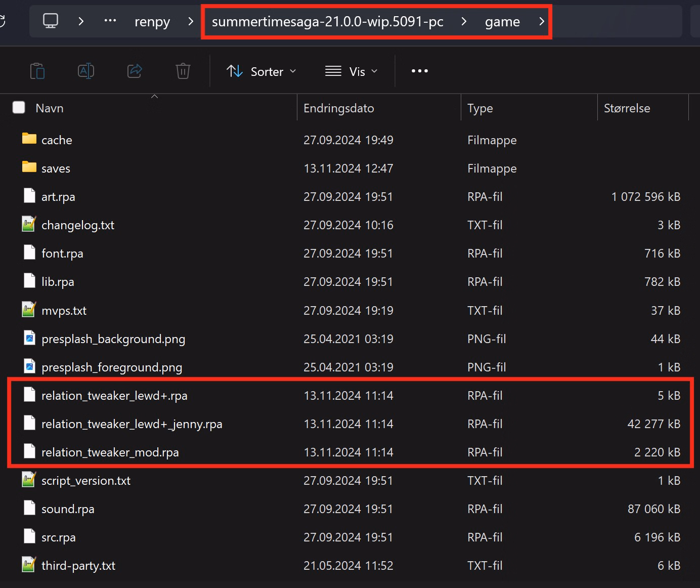Screen dimensions: 700x588
Task: Go to the renpy breadcrumb folder
Action: (x=152, y=21)
